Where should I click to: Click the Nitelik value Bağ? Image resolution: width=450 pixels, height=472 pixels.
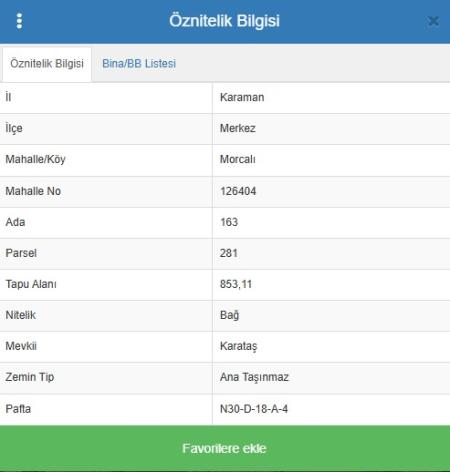pyautogui.click(x=229, y=315)
